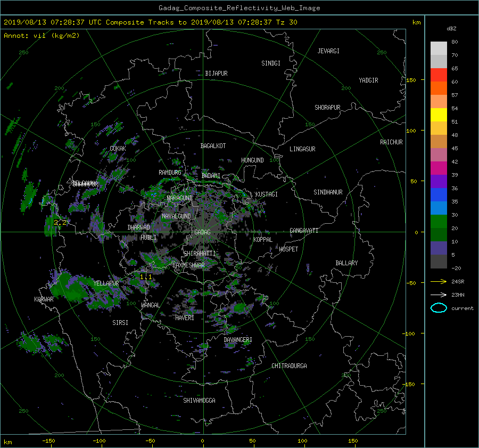
Task: Click the yellow 24SR arrow legend icon
Action: point(439,281)
